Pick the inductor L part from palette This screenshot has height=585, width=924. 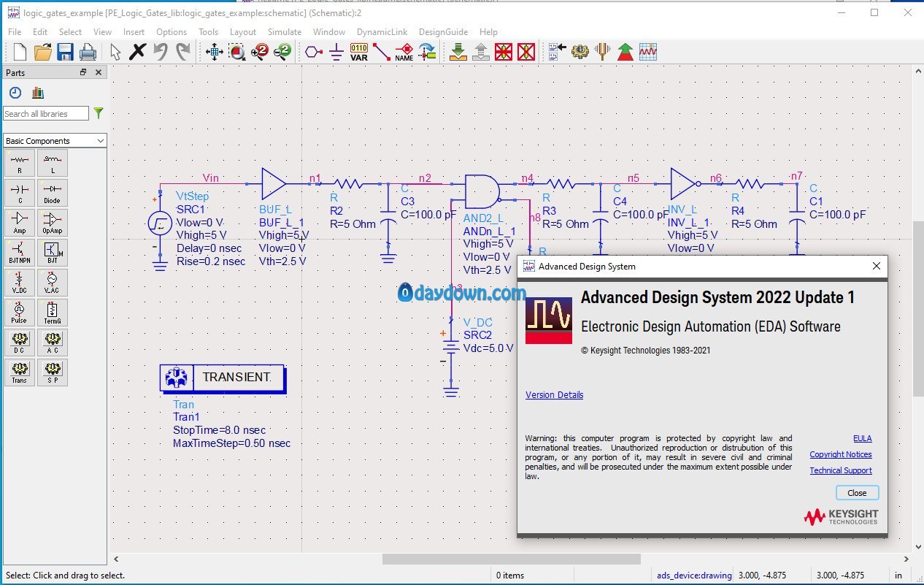53,163
